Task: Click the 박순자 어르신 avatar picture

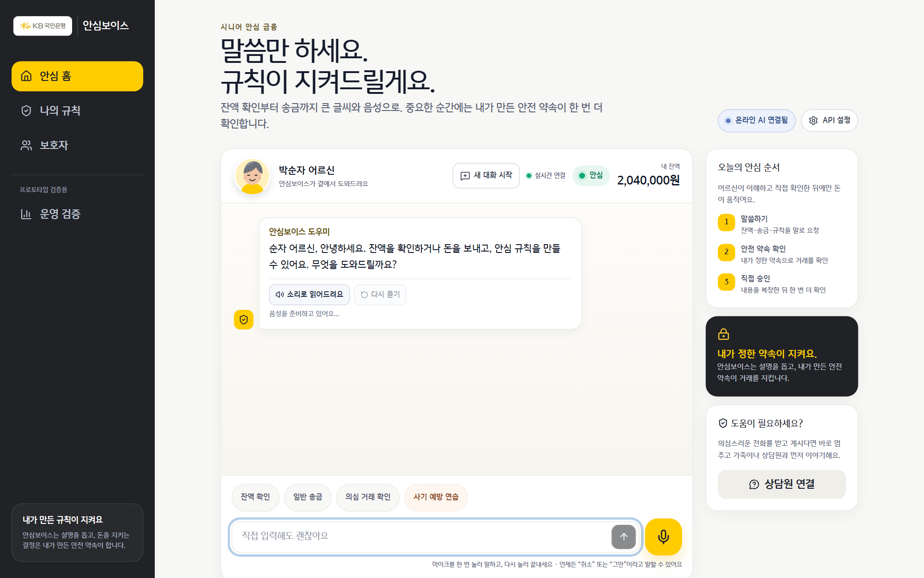Action: coord(252,176)
